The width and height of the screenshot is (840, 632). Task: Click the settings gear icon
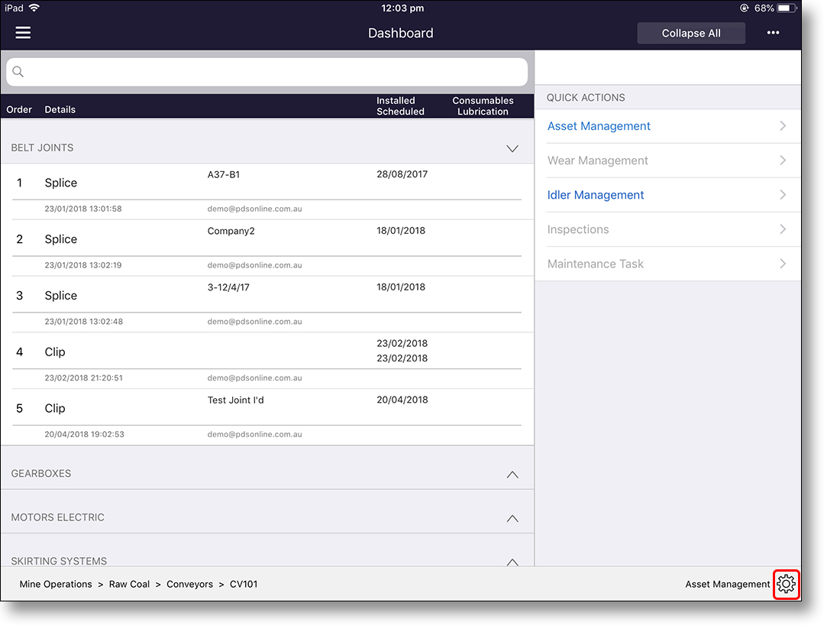point(786,584)
